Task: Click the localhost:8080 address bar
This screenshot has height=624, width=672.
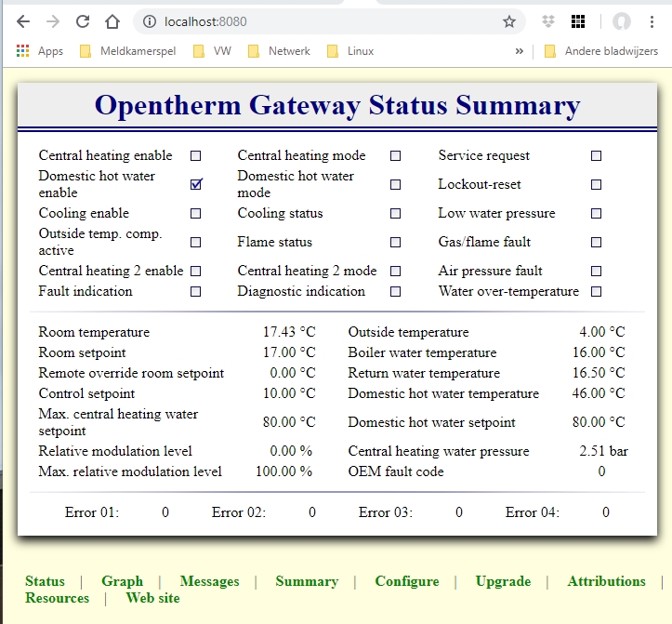Action: point(329,21)
